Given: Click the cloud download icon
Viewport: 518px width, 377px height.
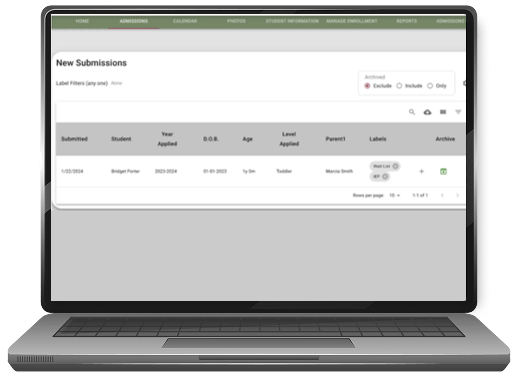Looking at the screenshot, I should 427,112.
